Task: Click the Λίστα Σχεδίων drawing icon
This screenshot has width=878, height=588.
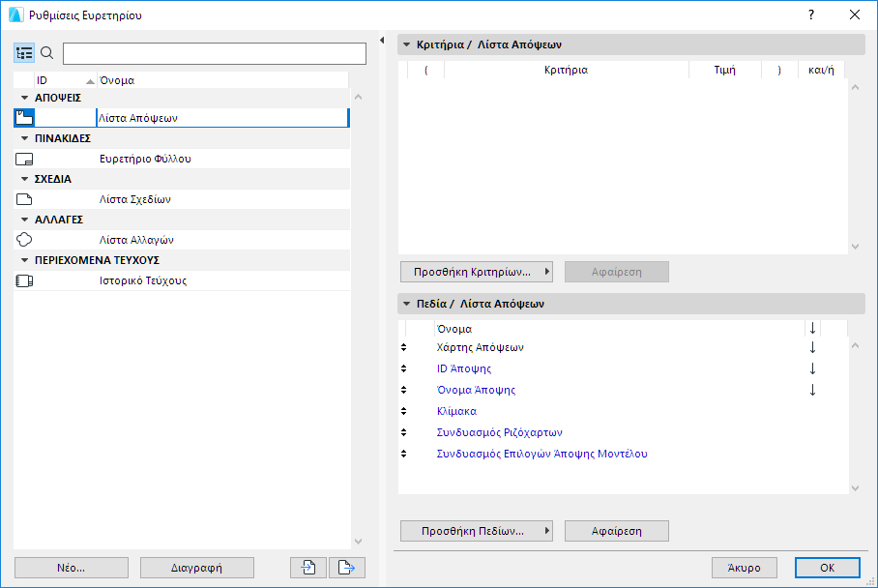Action: click(24, 199)
